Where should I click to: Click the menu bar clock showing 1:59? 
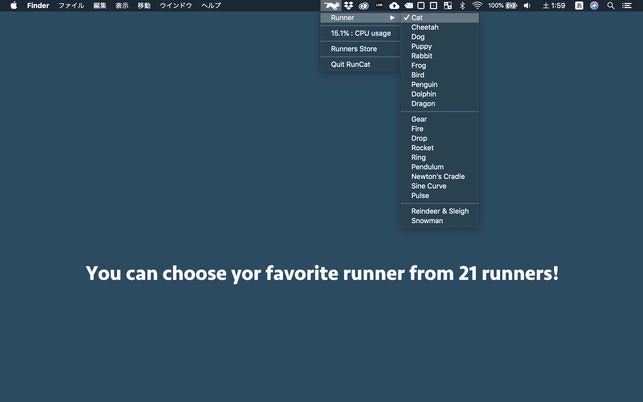(x=554, y=6)
